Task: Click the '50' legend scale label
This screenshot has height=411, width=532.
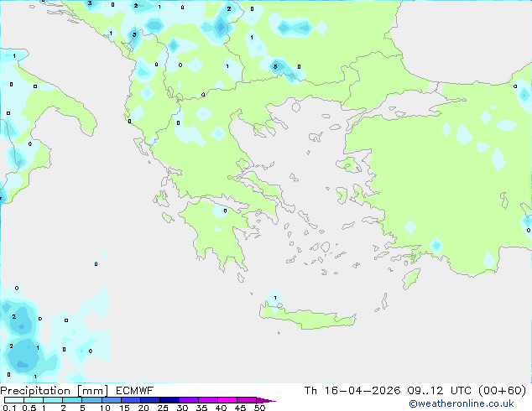Action: click(259, 408)
